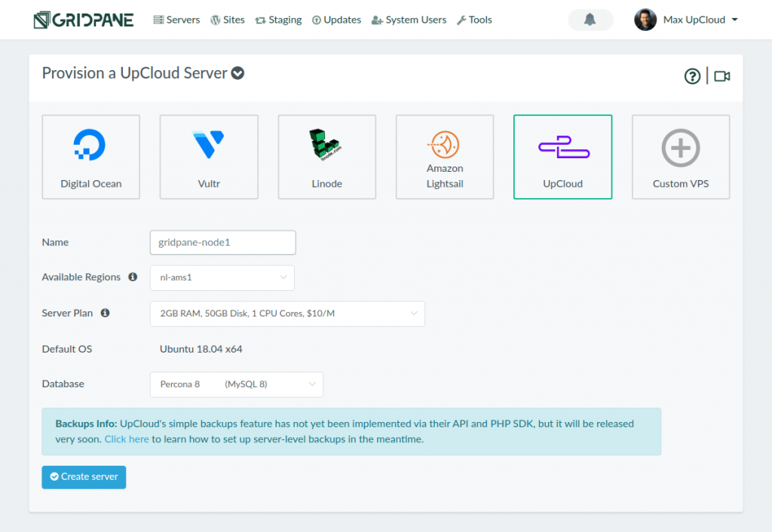Expand the Provision a UpCloud Server chevron
This screenshot has width=772, height=532.
click(237, 73)
